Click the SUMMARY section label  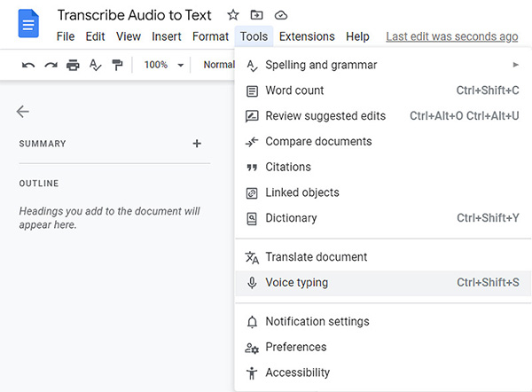pyautogui.click(x=43, y=144)
